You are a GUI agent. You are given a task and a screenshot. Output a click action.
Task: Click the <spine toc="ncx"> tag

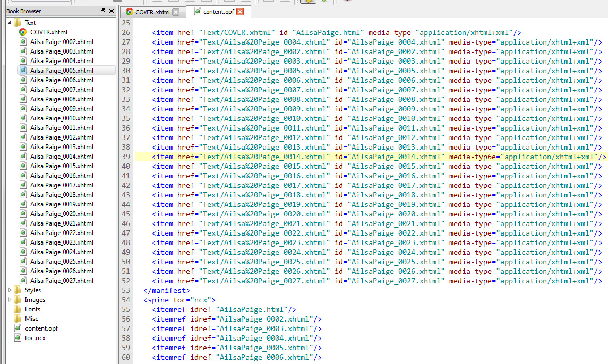click(x=179, y=300)
